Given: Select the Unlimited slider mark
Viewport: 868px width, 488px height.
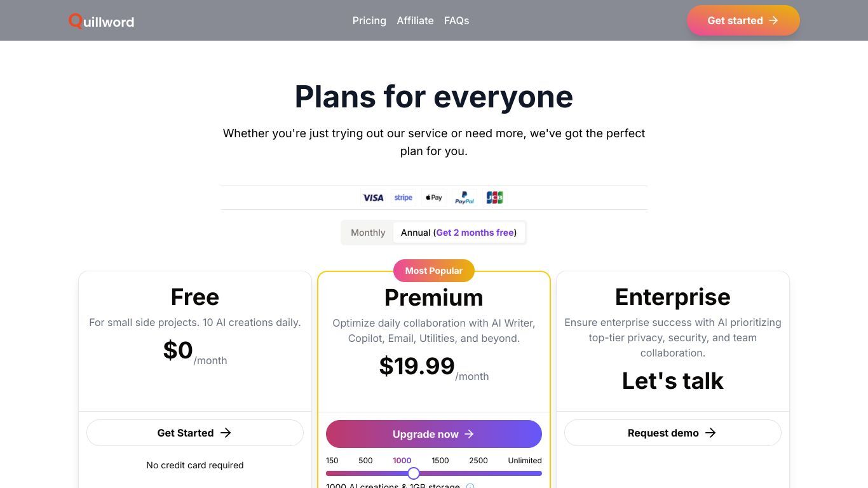Looking at the screenshot, I should click(525, 461).
